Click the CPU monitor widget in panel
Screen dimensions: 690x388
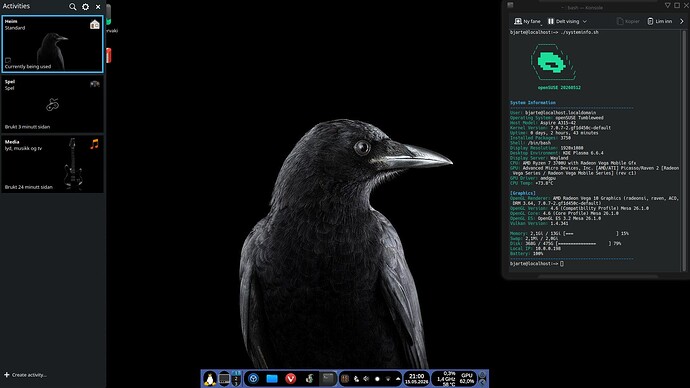point(446,379)
